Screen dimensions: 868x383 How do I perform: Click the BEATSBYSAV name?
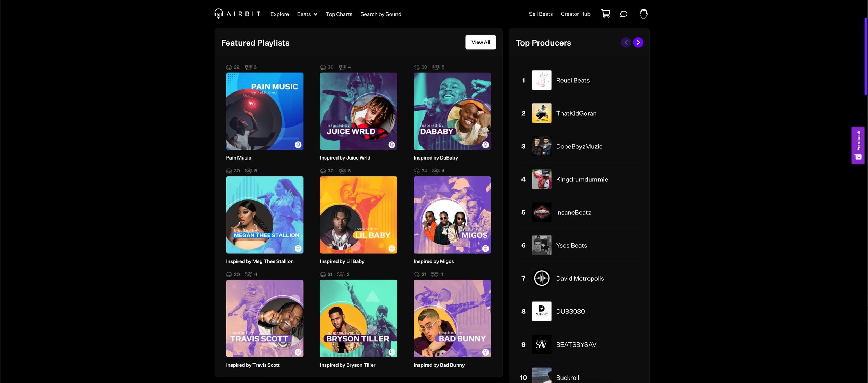[x=576, y=344]
